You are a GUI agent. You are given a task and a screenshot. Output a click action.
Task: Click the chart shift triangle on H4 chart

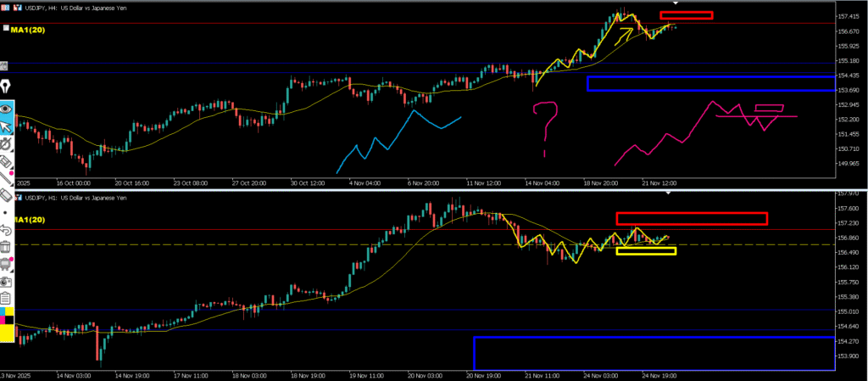click(676, 3)
